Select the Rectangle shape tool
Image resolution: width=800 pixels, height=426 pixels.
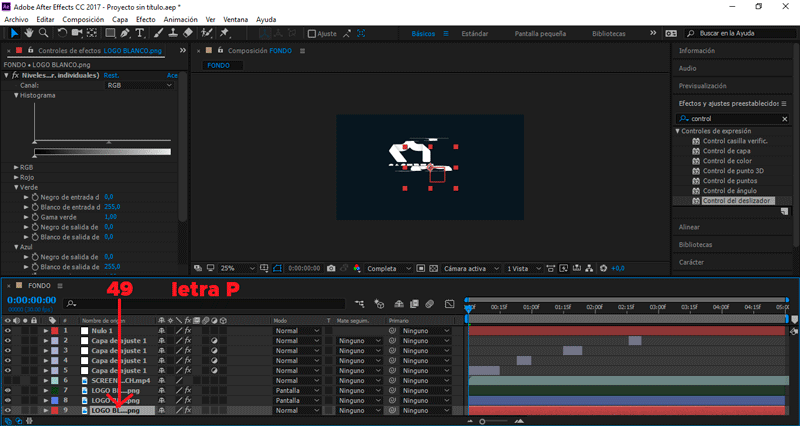click(109, 33)
